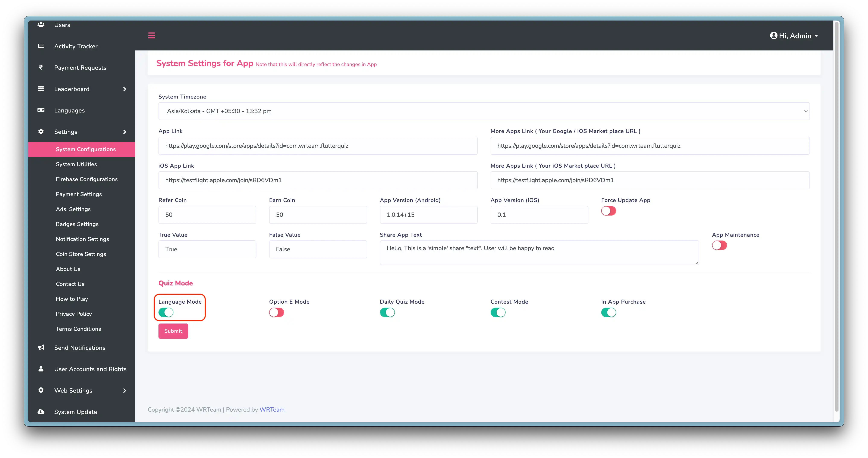868x458 pixels.
Task: Select the Languages sidebar icon
Action: pyautogui.click(x=41, y=110)
